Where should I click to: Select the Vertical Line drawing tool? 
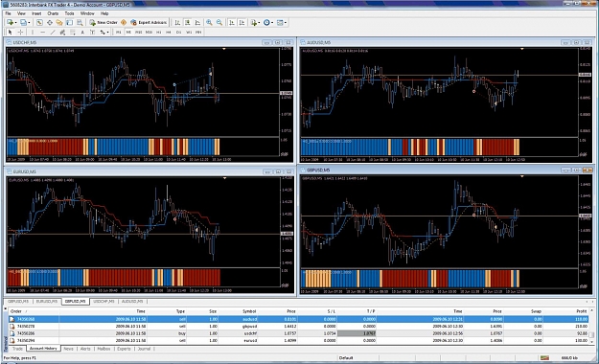tap(33, 32)
